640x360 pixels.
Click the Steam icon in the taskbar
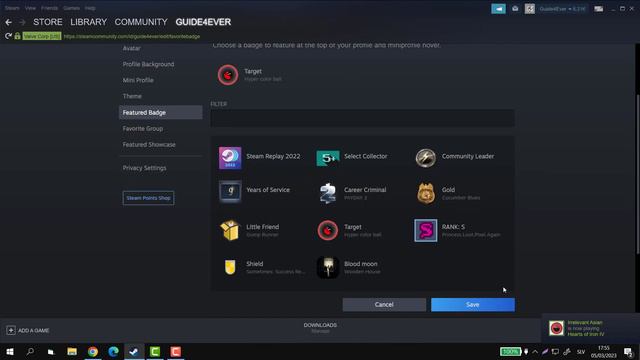(134, 351)
